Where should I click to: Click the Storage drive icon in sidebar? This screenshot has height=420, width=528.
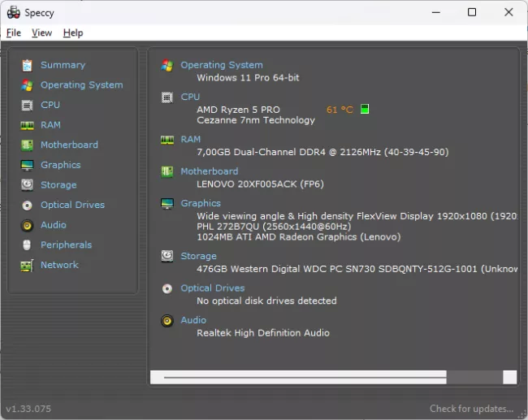click(x=27, y=185)
